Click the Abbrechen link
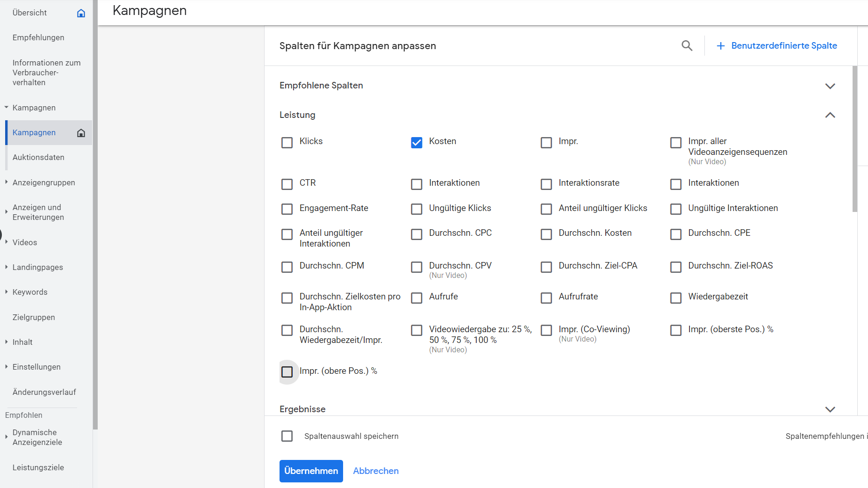This screenshot has height=488, width=868. click(x=376, y=471)
